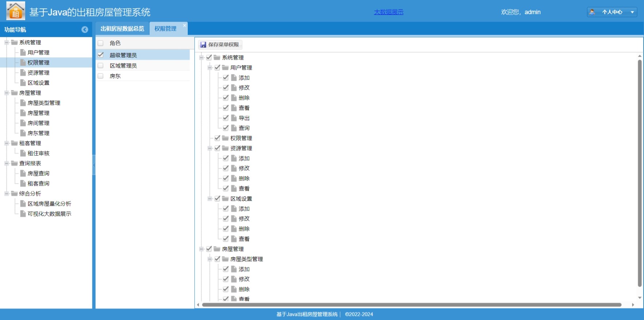This screenshot has height=320, width=644.
Task: Select the 超级管理员 role row
Action: click(143, 55)
